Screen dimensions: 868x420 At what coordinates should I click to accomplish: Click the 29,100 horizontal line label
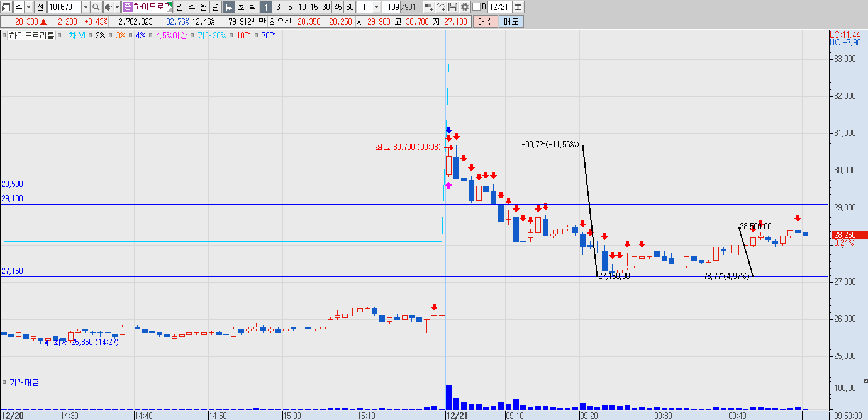pos(12,198)
